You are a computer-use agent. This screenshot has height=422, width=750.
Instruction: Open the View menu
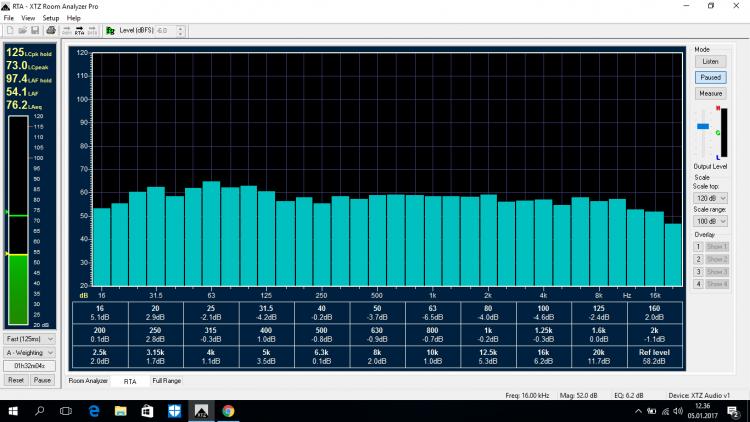[28, 18]
